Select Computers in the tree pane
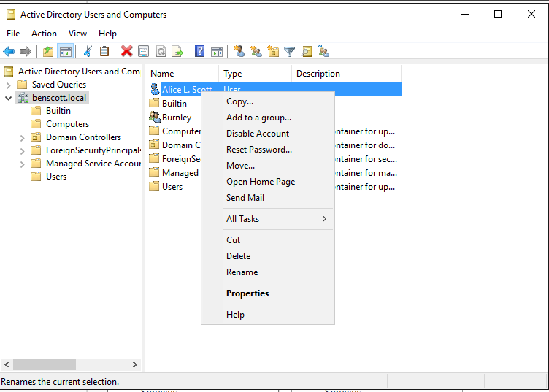Screen dimensions: 549x392 point(68,124)
